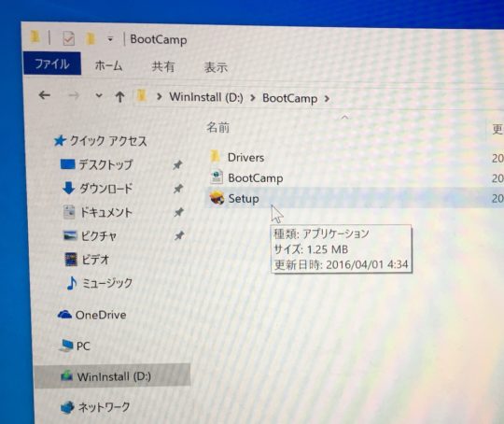This screenshot has width=504, height=424.
Task: Select the BootCamp file icon
Action: pos(217,177)
